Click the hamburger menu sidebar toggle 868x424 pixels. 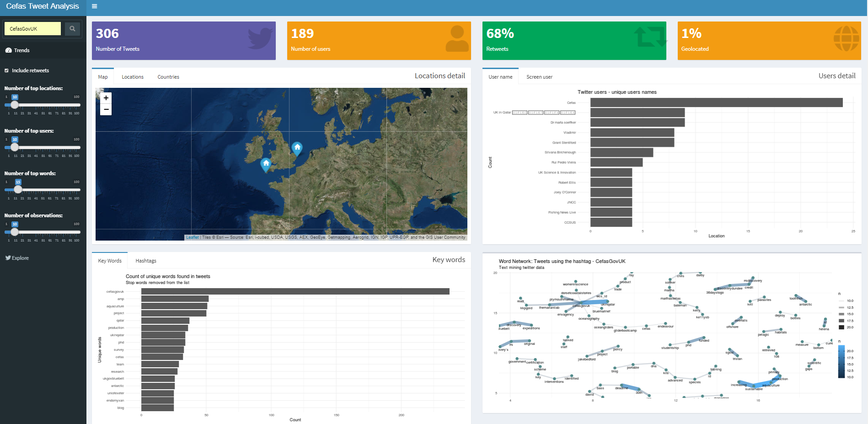coord(94,6)
